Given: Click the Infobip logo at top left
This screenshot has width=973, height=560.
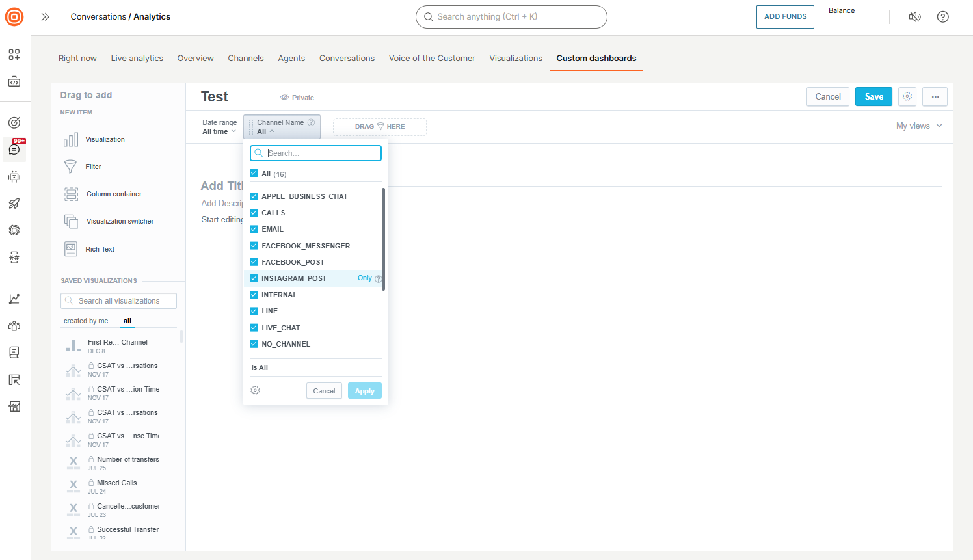Looking at the screenshot, I should point(14,17).
